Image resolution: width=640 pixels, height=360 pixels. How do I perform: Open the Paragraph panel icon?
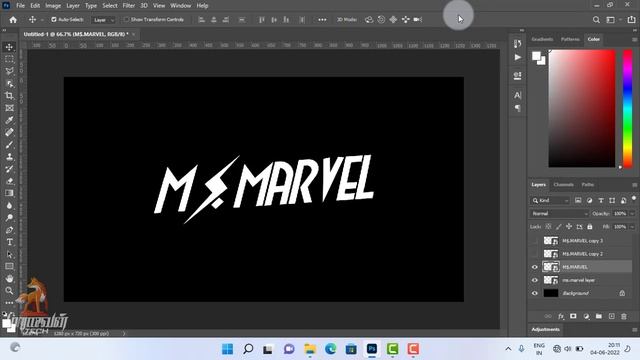click(518, 108)
